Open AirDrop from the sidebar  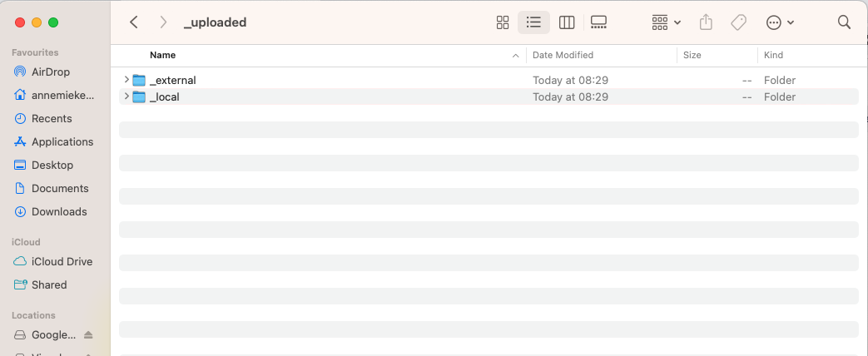coord(51,72)
